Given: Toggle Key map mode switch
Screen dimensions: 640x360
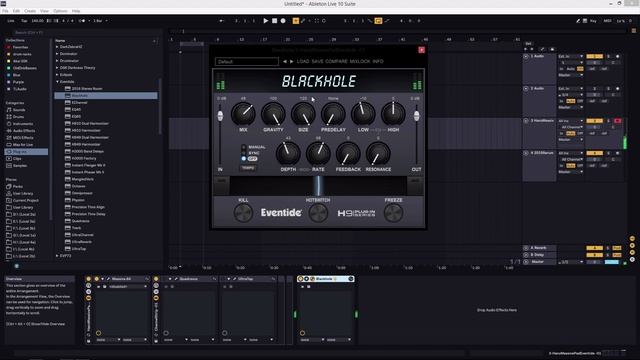Looking at the screenshot, I should pyautogui.click(x=593, y=21).
